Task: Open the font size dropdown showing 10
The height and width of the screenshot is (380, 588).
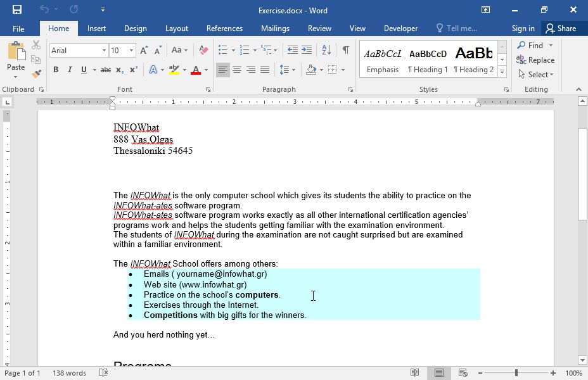Action: [131, 50]
